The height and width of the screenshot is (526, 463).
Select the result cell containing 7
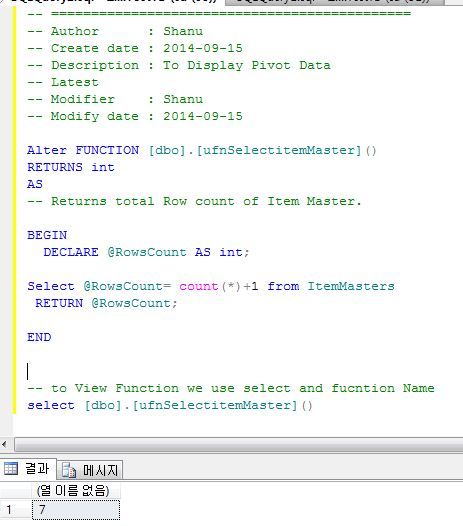76,510
